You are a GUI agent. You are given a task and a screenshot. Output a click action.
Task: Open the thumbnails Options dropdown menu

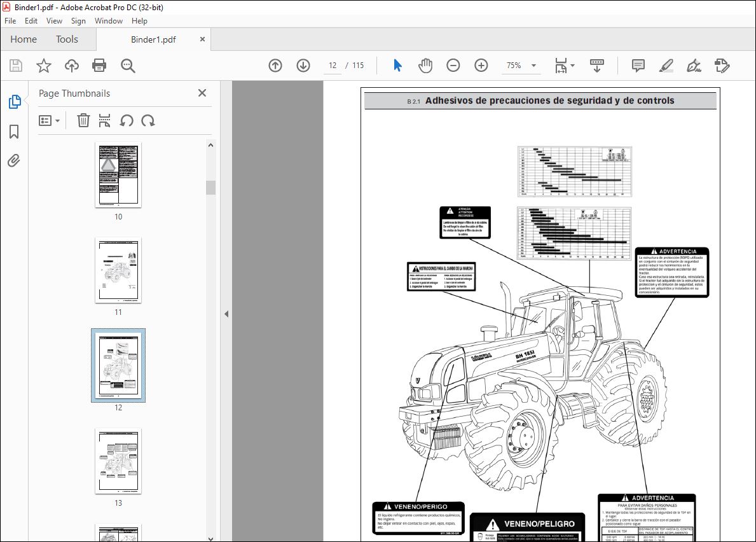[49, 121]
